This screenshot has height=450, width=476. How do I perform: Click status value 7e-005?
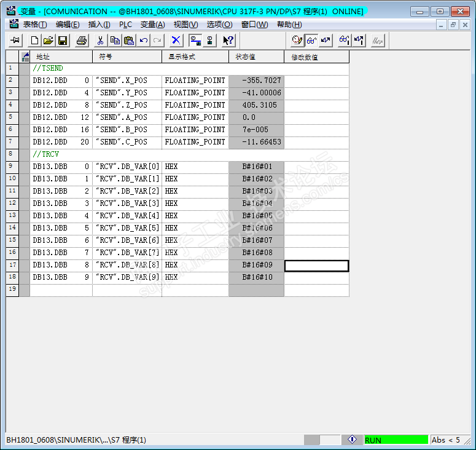point(256,130)
